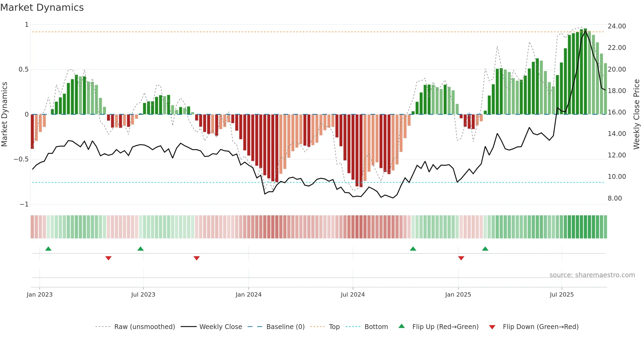The width and height of the screenshot is (644, 362).
Task: Click the Market Dynamics chart title
Action: pos(42,8)
